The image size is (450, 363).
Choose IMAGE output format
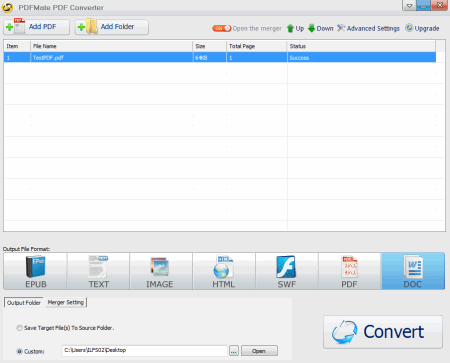pos(161,271)
